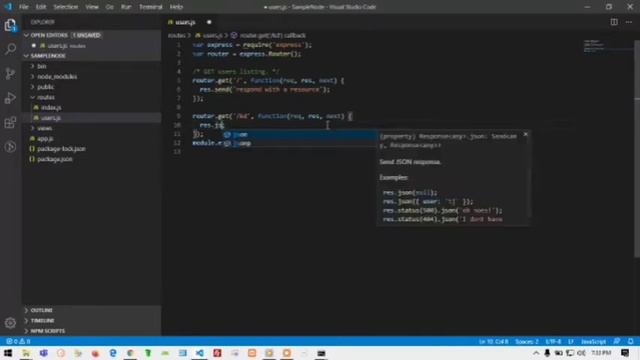Open the Edge browser taskbar icon
The image size is (640, 360).
point(113,353)
